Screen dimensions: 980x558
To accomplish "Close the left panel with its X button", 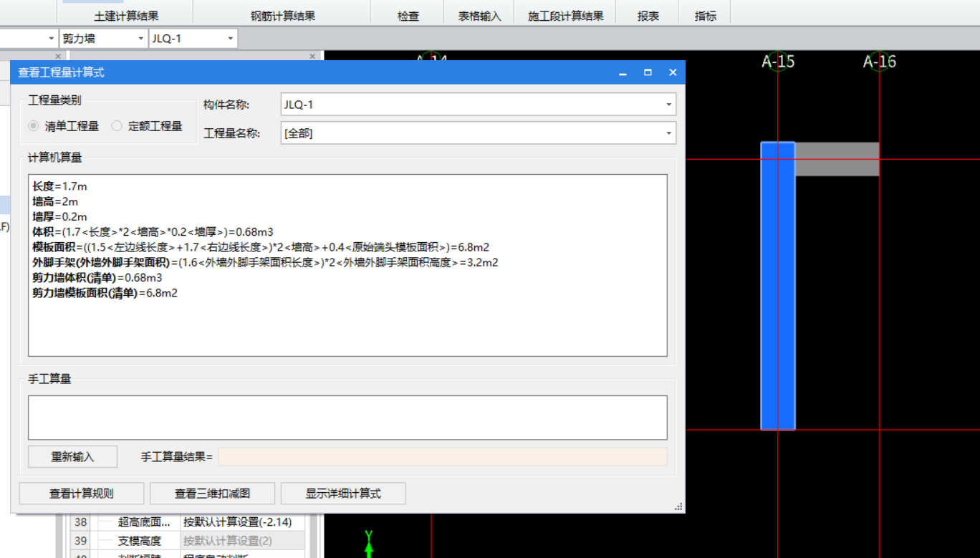I will coord(59,56).
